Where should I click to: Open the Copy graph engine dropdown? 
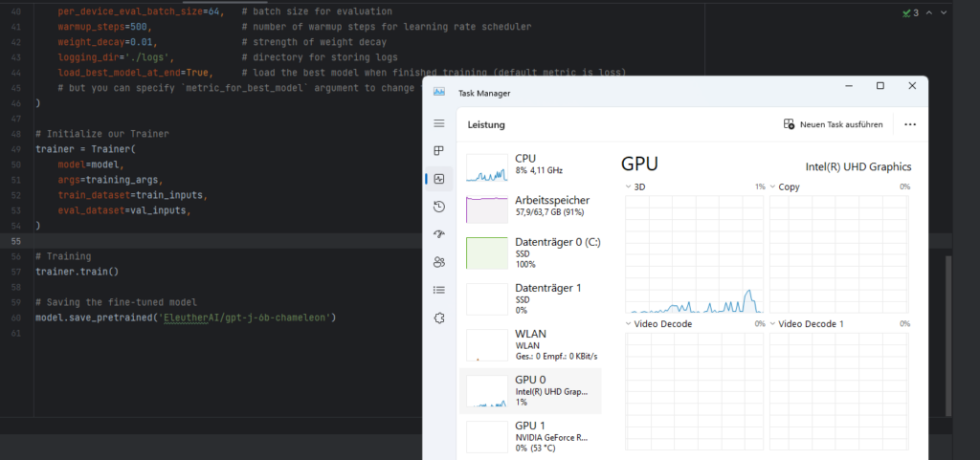[x=773, y=186]
